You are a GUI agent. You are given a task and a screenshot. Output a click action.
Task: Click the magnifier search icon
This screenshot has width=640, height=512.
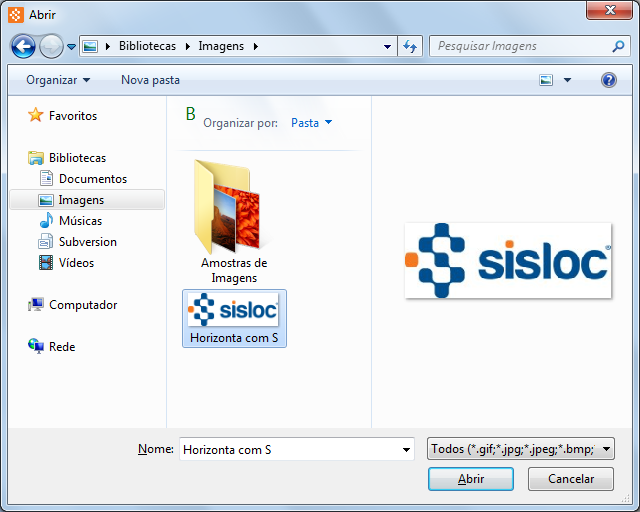pyautogui.click(x=618, y=47)
